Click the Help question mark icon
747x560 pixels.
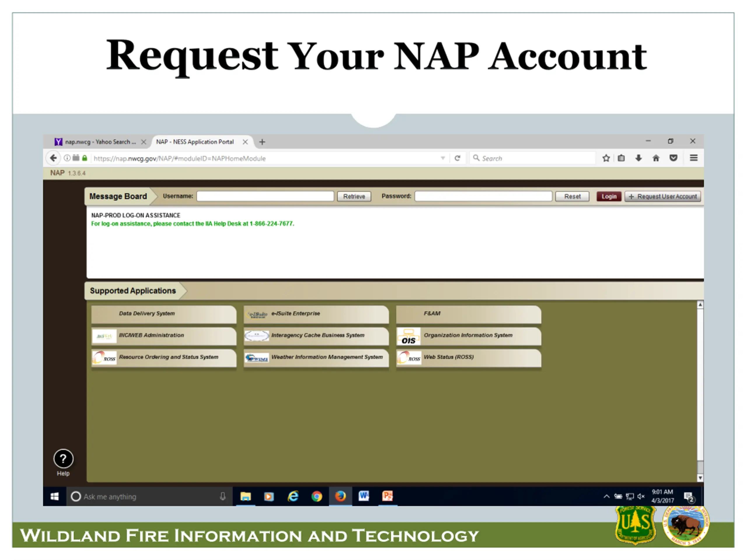click(63, 459)
